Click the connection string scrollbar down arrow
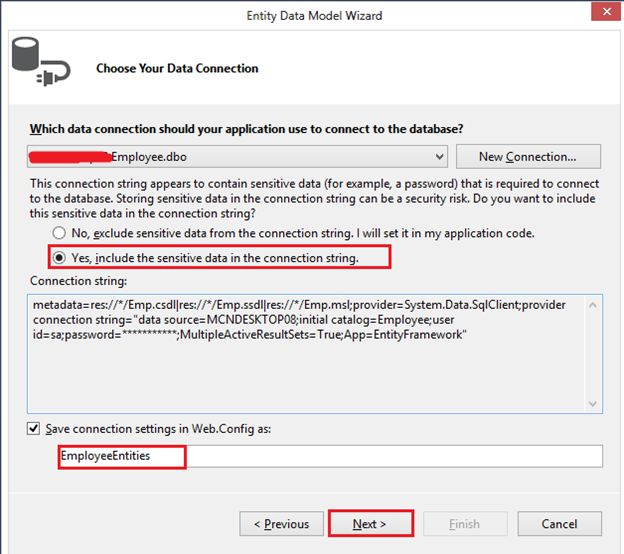 594,403
